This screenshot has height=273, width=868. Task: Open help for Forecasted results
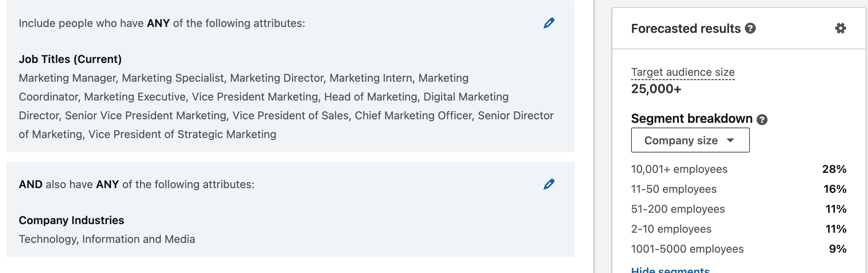[750, 29]
